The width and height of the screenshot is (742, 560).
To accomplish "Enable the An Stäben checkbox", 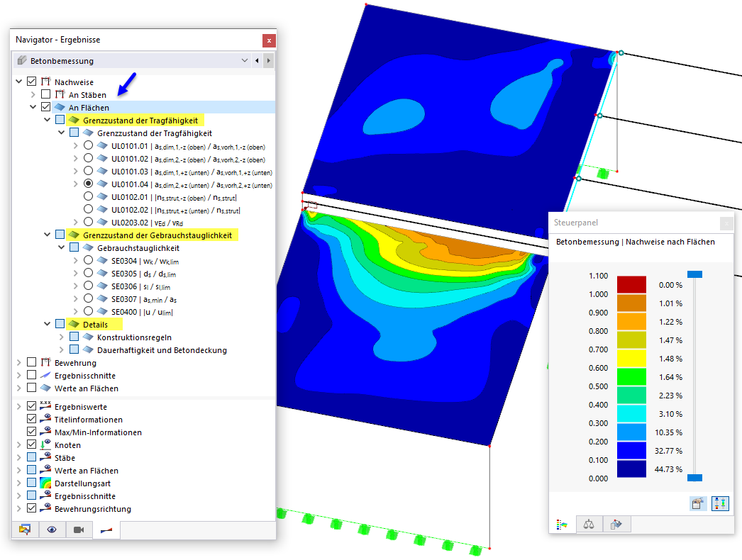I will (x=46, y=94).
